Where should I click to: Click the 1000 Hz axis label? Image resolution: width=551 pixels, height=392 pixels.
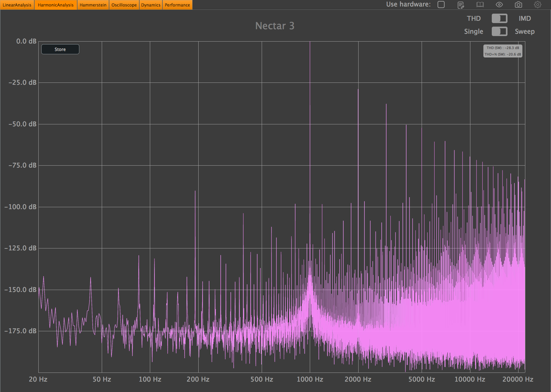(x=310, y=379)
